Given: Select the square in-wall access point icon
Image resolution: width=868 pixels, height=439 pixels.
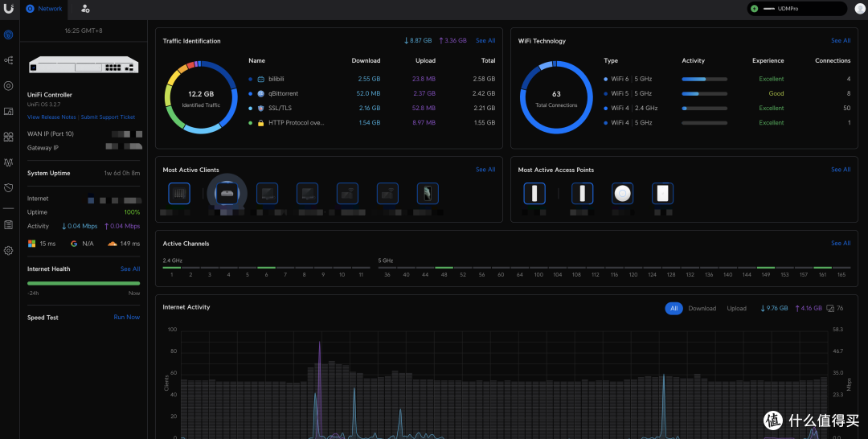Looking at the screenshot, I should coord(662,194).
